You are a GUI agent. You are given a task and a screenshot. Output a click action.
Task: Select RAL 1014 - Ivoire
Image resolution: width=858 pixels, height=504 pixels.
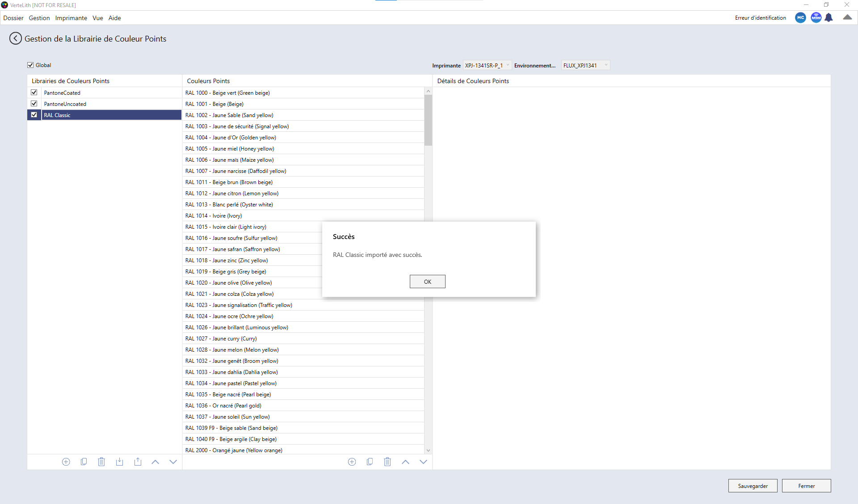[303, 215]
